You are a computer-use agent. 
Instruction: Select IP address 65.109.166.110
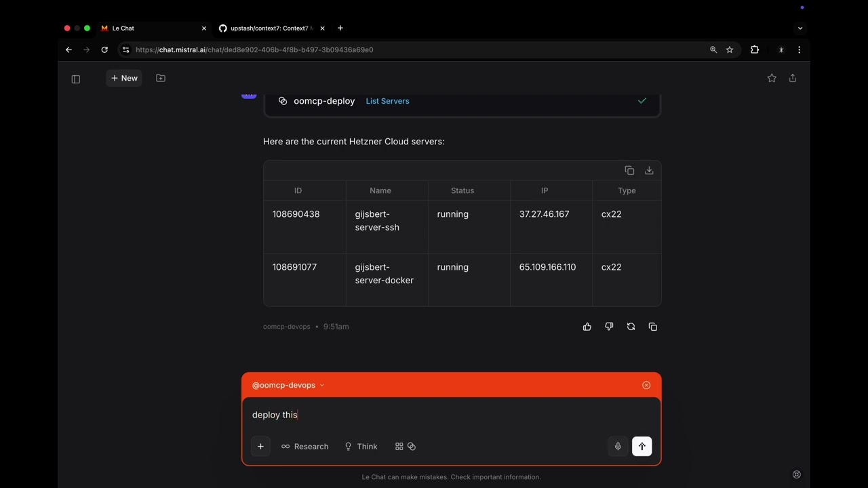(x=548, y=267)
